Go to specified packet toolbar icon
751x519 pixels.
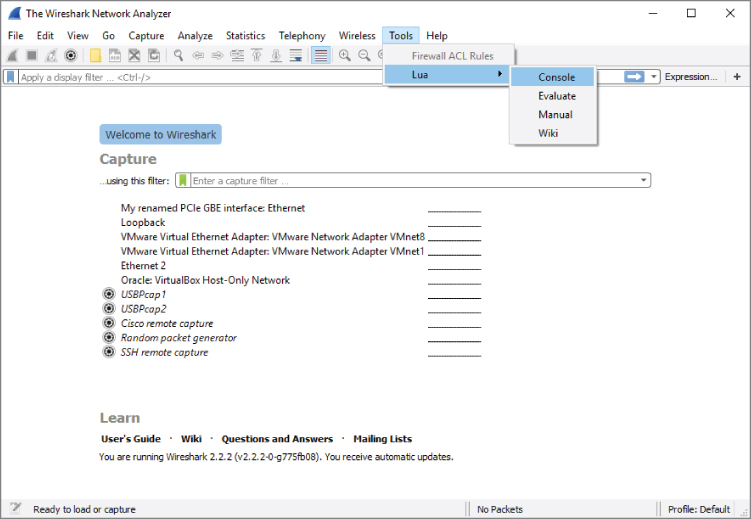(x=237, y=56)
